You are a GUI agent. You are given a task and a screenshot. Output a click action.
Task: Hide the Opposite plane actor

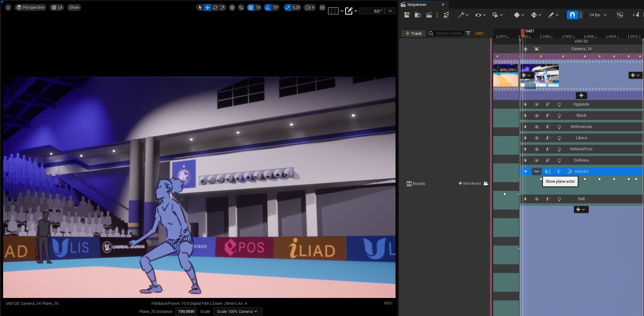pos(537,104)
